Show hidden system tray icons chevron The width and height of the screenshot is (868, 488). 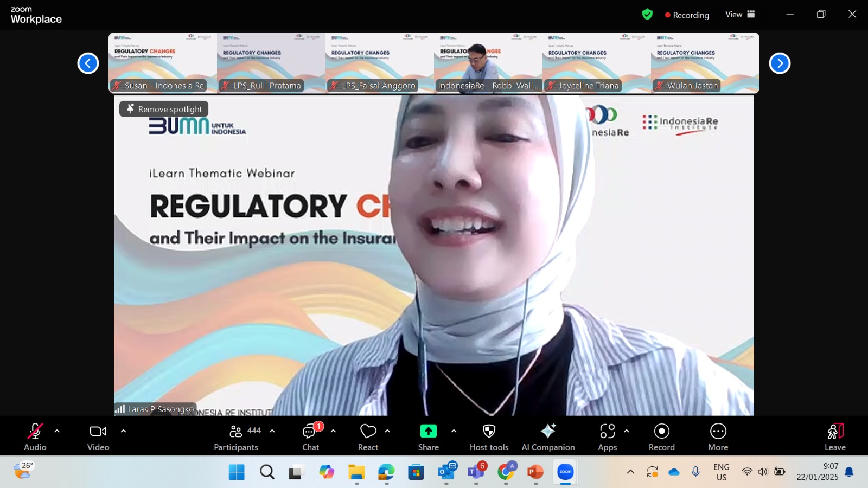[630, 472]
